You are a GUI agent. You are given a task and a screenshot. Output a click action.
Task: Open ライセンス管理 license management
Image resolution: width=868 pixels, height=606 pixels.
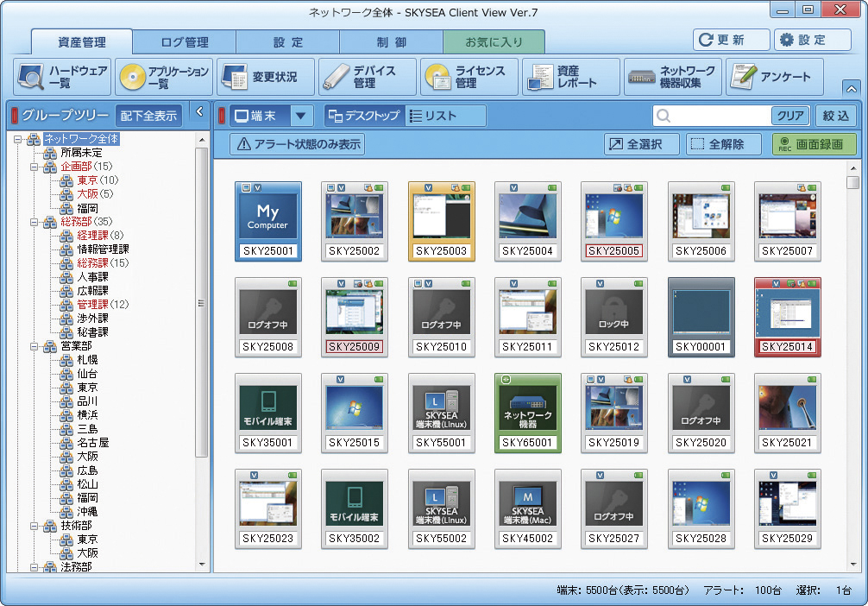469,77
